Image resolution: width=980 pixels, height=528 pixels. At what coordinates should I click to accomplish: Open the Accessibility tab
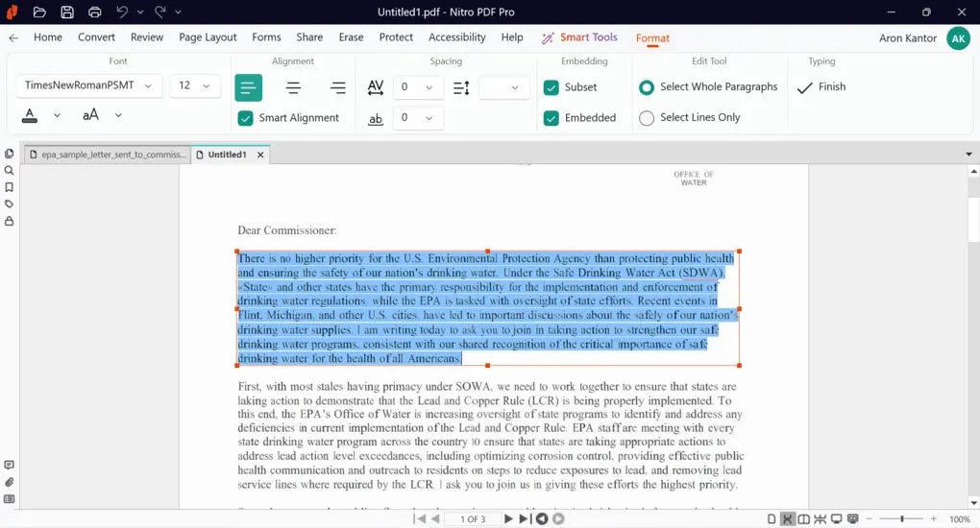pos(457,37)
